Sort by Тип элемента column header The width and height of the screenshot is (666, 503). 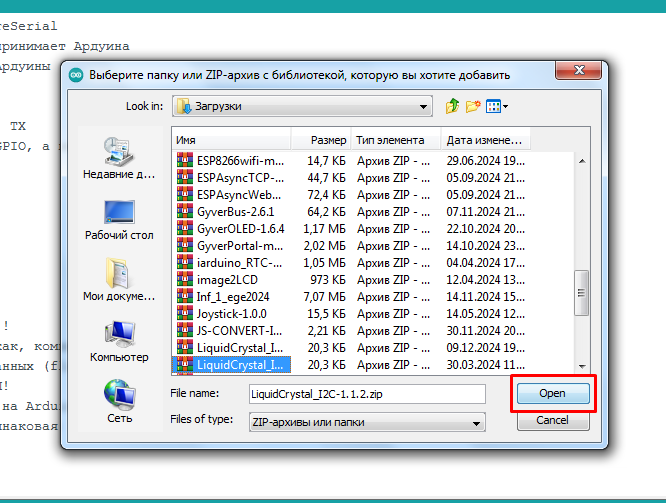396,140
